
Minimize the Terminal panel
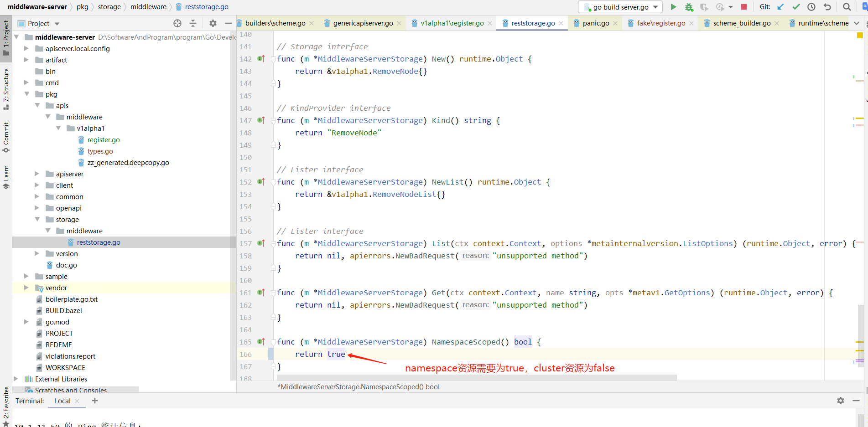pyautogui.click(x=856, y=401)
